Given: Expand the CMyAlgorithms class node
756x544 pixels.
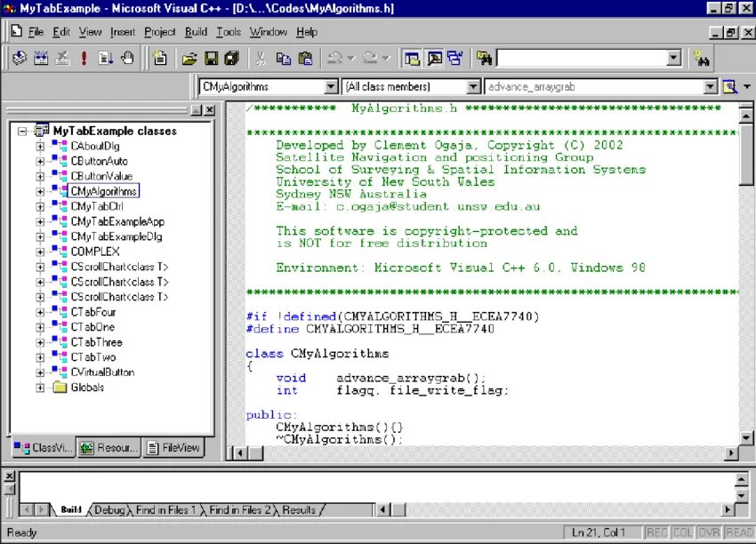Looking at the screenshot, I should (40, 191).
